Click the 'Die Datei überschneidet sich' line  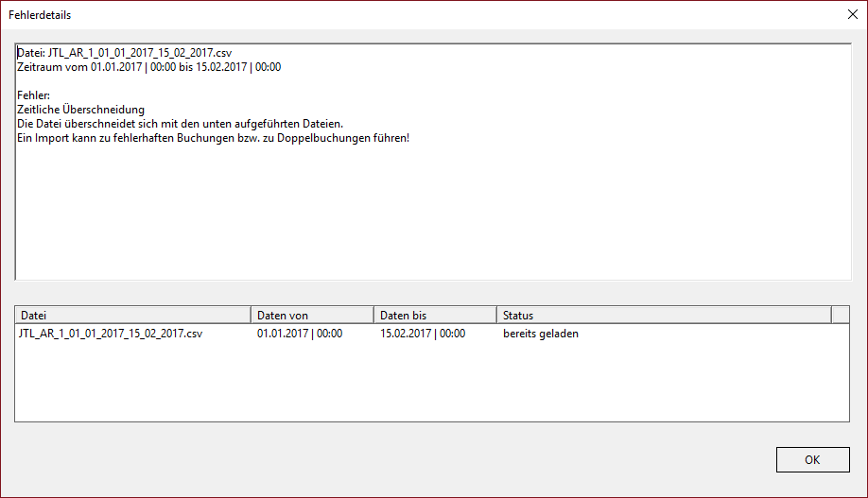point(180,125)
